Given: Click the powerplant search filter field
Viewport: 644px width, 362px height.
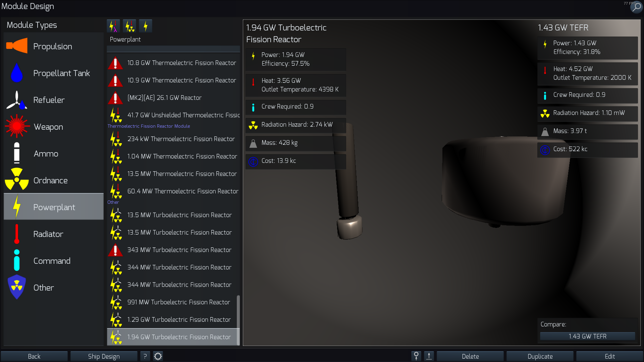Looking at the screenshot, I should pos(173,49).
